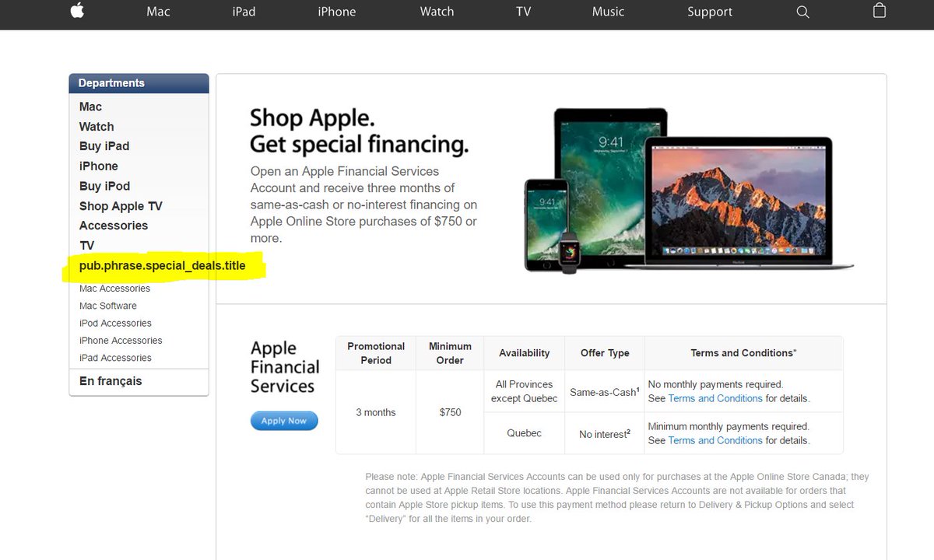This screenshot has width=934, height=560.
Task: Select Buy iPad in Departments sidebar
Action: point(104,146)
